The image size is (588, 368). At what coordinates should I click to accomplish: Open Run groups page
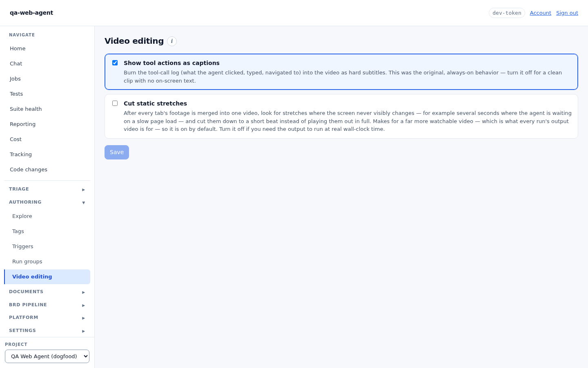pyautogui.click(x=47, y=261)
